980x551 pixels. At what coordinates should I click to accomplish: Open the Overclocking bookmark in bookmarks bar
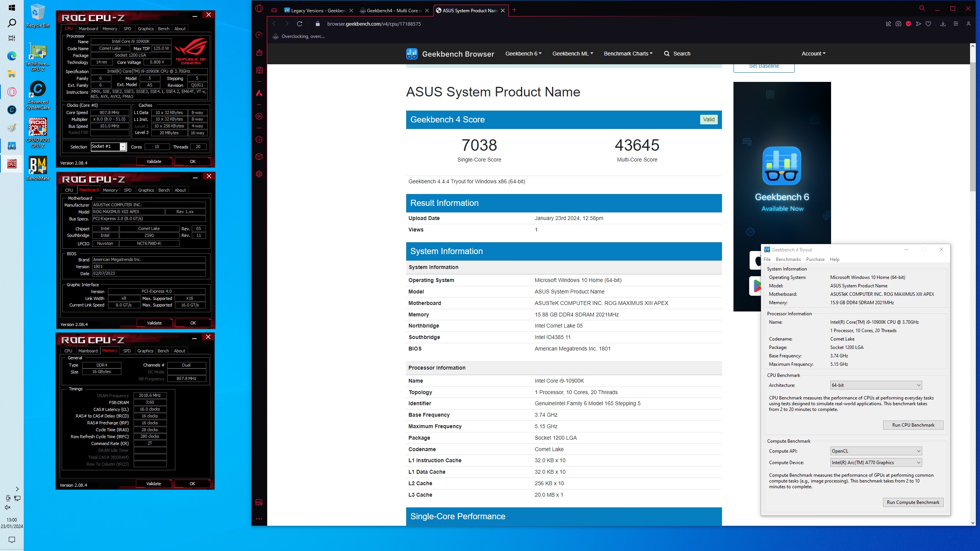(299, 36)
